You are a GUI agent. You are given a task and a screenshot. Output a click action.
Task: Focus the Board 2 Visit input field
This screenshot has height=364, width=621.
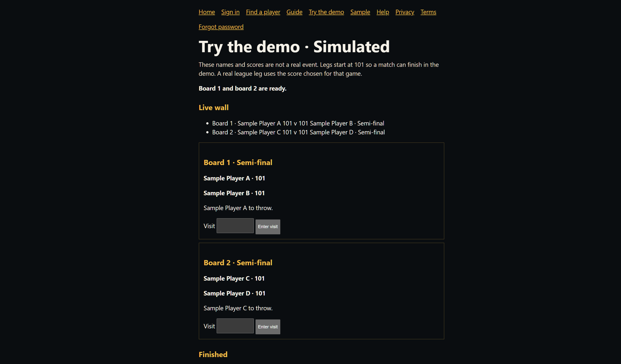[235, 326]
